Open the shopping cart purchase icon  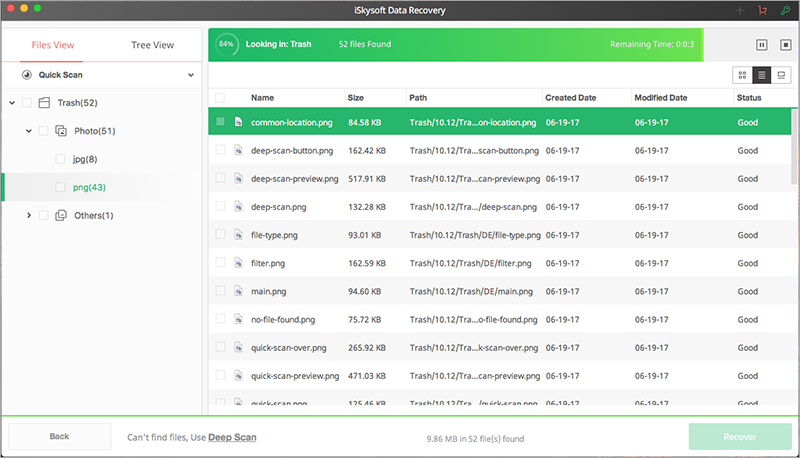coord(762,10)
